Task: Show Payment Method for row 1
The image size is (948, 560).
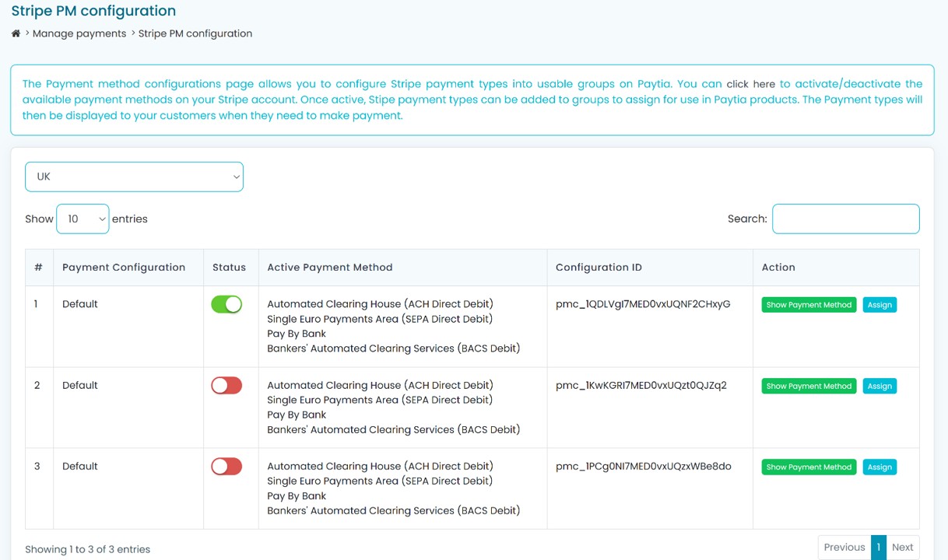Action: (809, 305)
